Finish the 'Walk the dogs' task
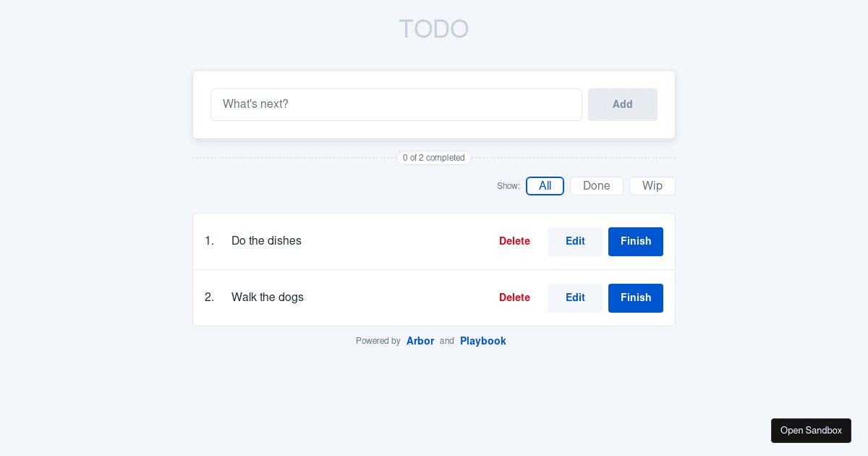 click(635, 297)
